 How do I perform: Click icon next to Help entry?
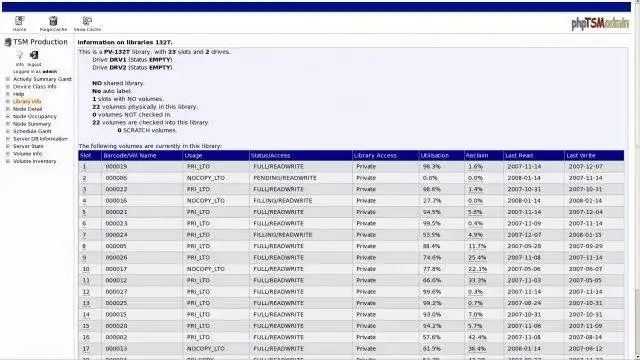pos(8,94)
